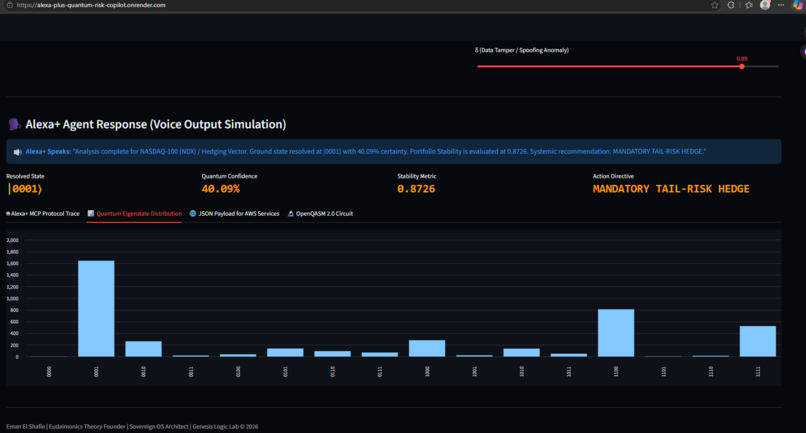Click the 1100 bar in chart
The width and height of the screenshot is (806, 433).
click(x=616, y=333)
